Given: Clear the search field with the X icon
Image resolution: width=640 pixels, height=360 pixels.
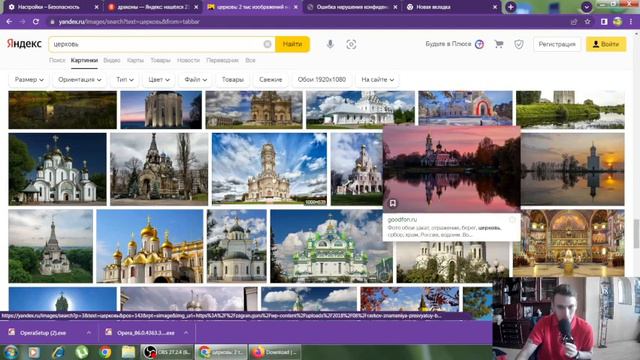Looking at the screenshot, I should click(x=267, y=44).
